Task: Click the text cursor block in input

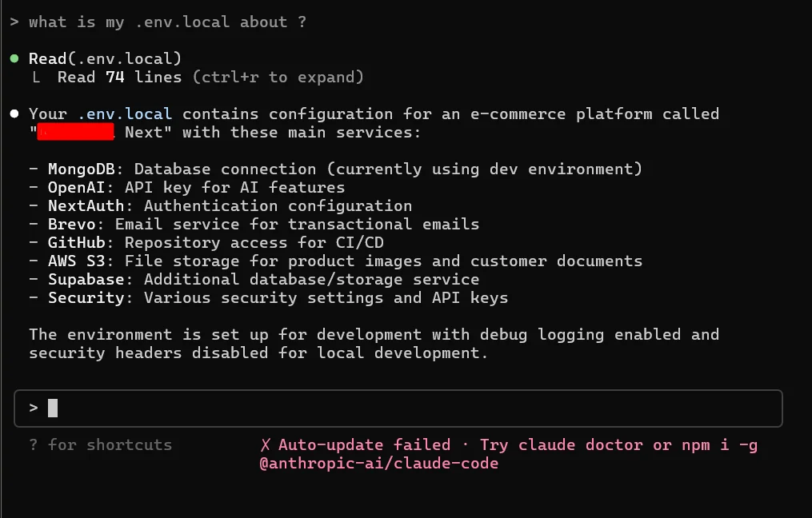Action: (x=53, y=408)
